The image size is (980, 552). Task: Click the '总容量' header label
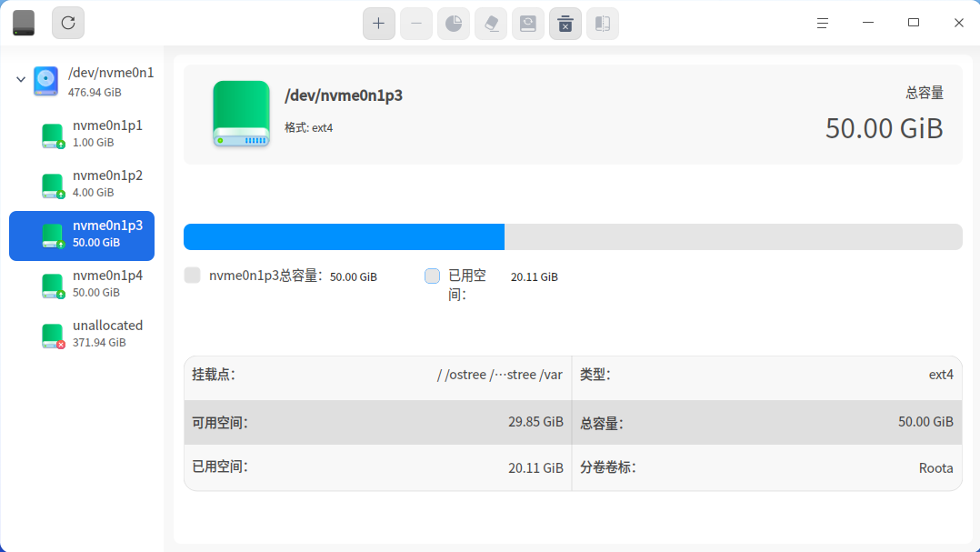click(x=925, y=93)
